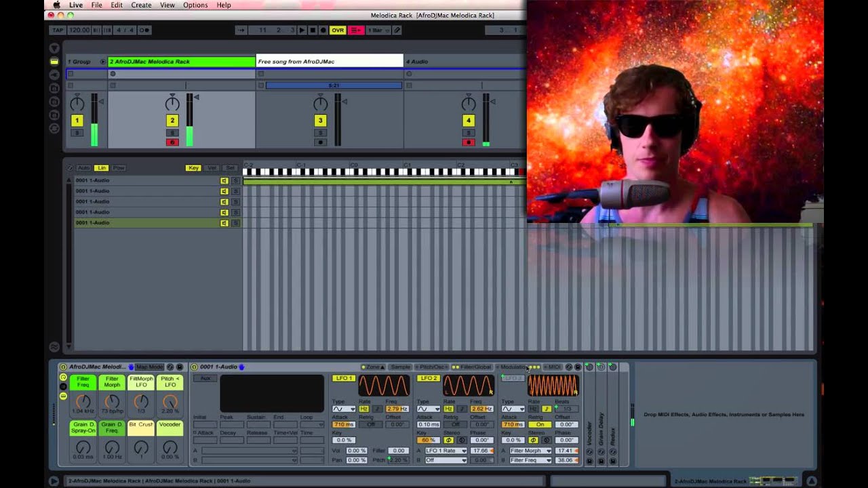Open the MIDI tab in Sampler
Screen dimensions: 868x488
(553, 367)
